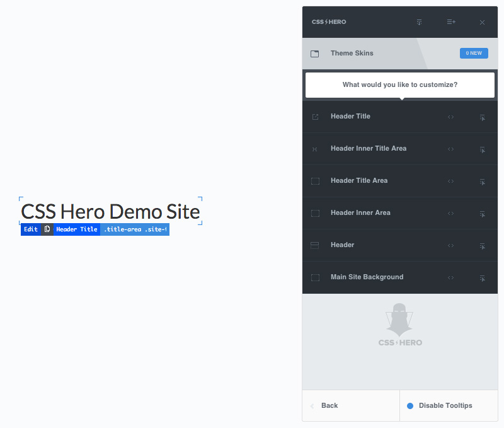Image resolution: width=504 pixels, height=428 pixels.
Task: View code for Header Inner Title Area
Action: click(x=450, y=149)
